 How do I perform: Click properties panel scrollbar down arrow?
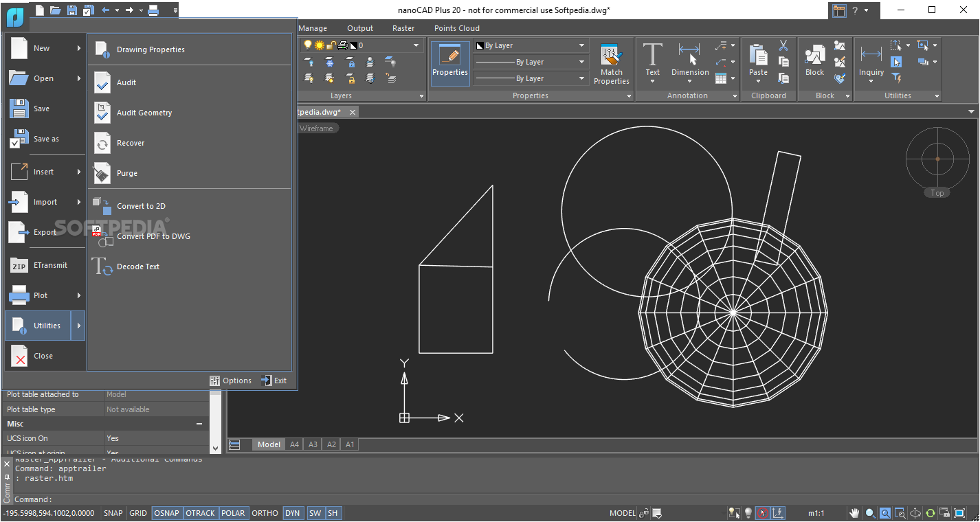216,448
